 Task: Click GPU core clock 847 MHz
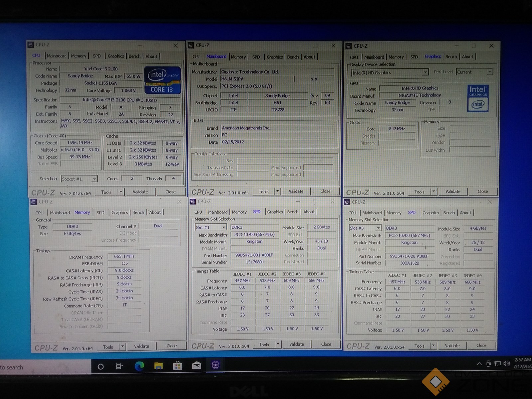[x=397, y=129]
